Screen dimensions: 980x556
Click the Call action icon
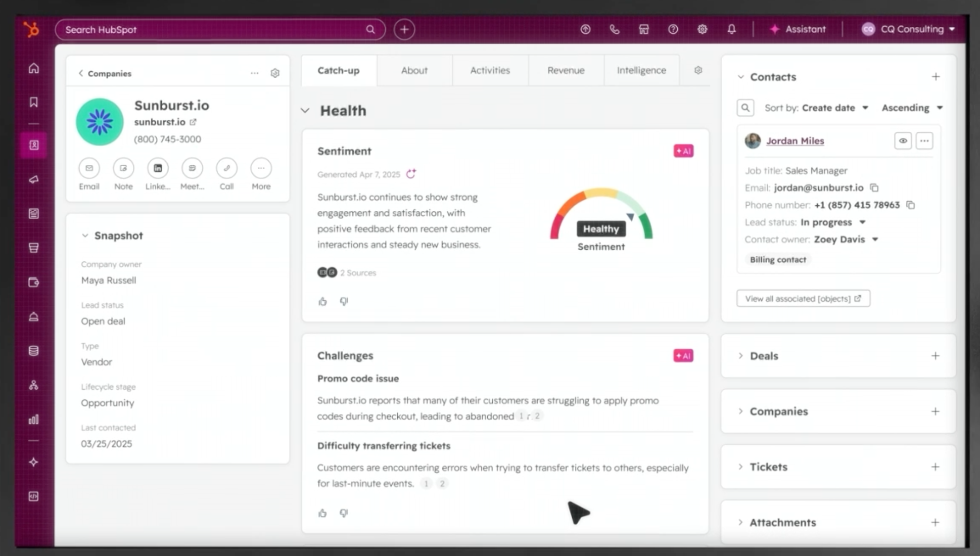pos(226,168)
